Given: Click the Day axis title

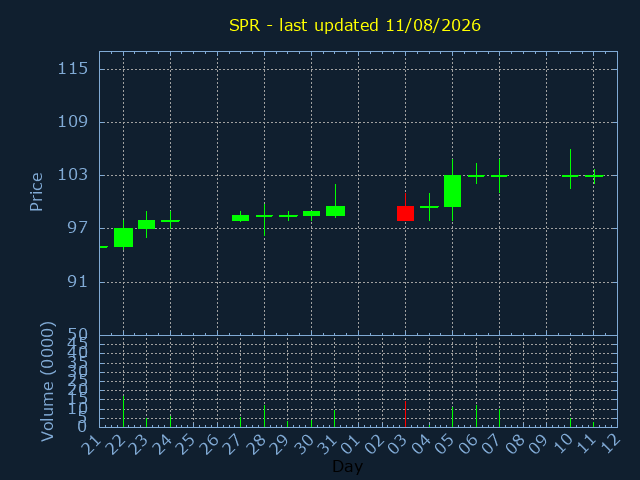Looking at the screenshot, I should tap(347, 467).
